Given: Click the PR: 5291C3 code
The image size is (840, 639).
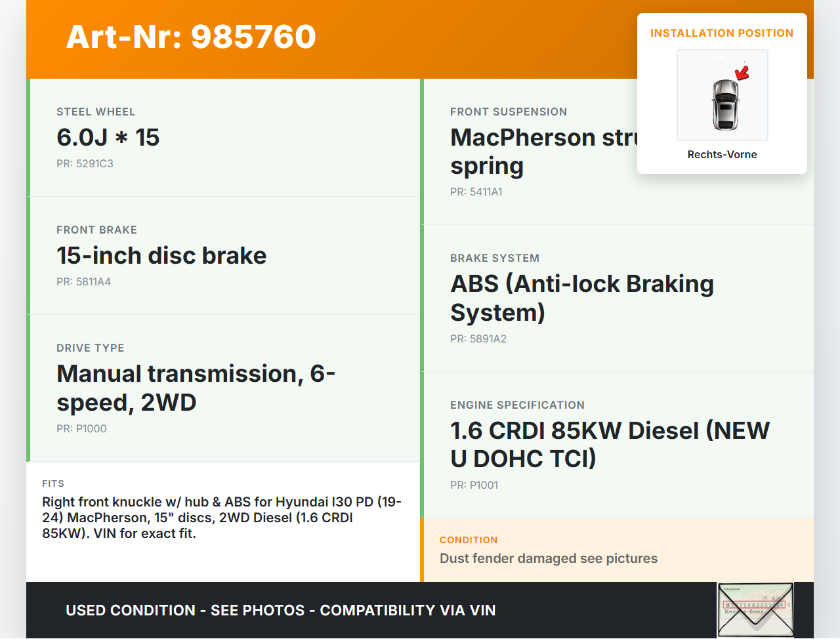Looking at the screenshot, I should coord(85,164).
